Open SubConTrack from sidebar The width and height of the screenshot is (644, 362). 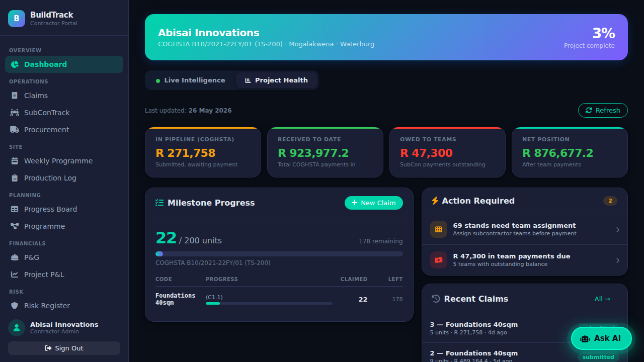point(64,113)
